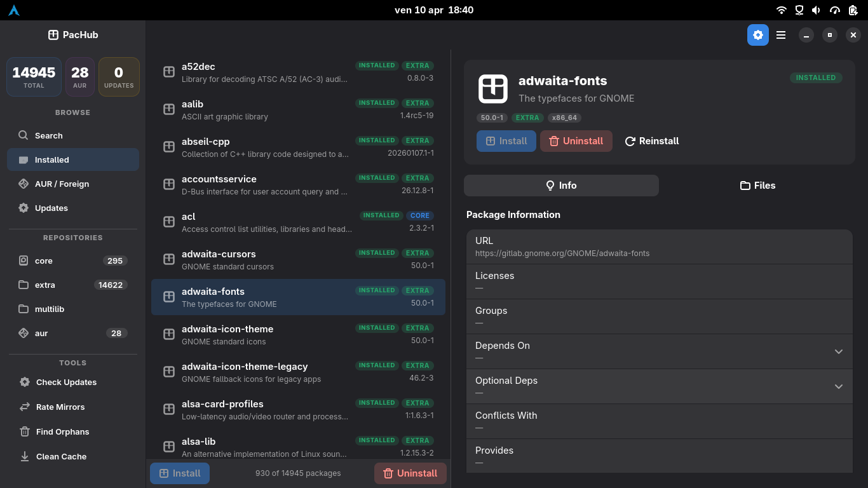Select Installed in the Browse sidebar
868x488 pixels.
click(x=73, y=159)
